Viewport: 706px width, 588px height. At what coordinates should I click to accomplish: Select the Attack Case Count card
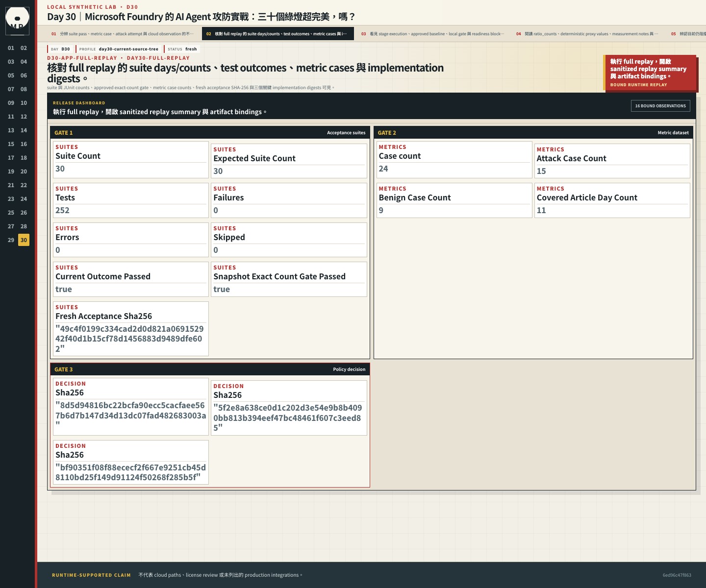tap(612, 161)
